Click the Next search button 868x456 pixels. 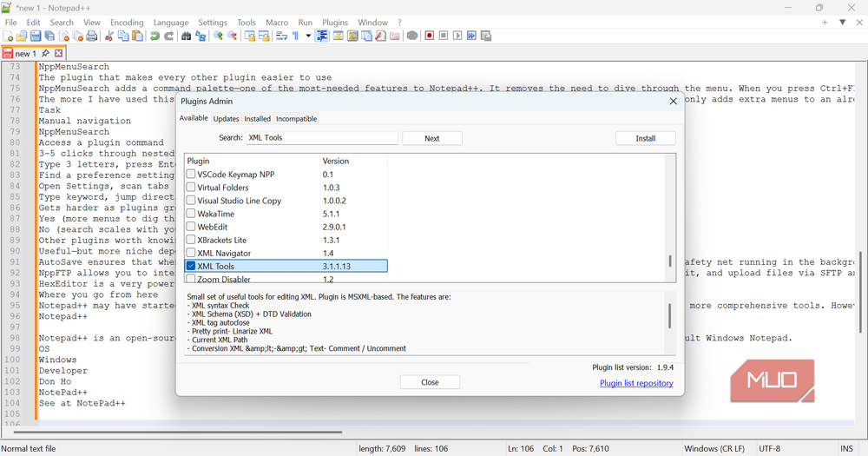pos(431,138)
